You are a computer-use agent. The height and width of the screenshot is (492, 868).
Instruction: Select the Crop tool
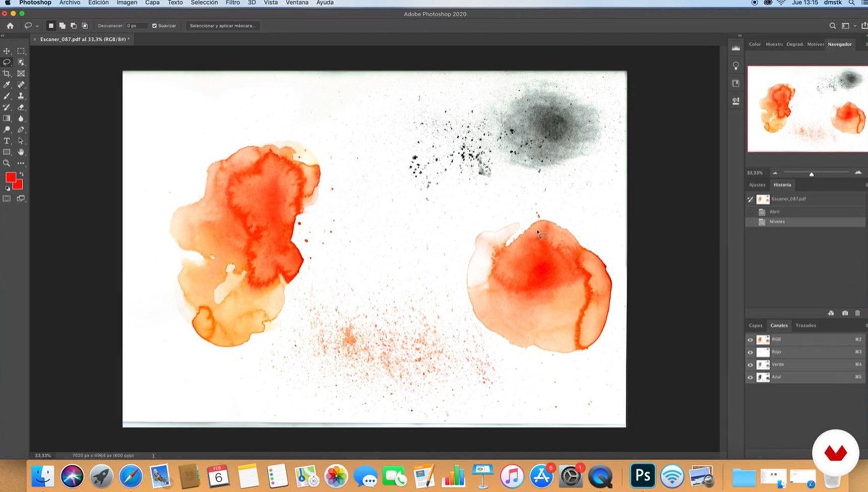pyautogui.click(x=7, y=74)
